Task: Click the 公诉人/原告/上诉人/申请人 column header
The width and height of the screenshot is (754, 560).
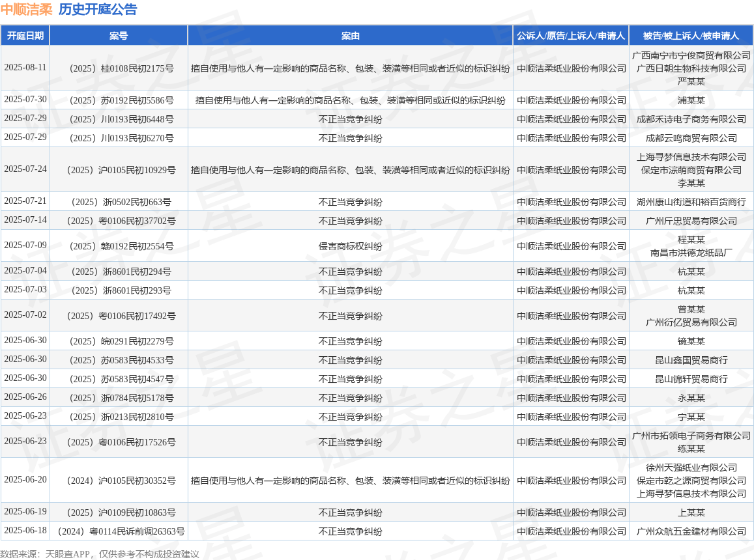Action: tap(571, 36)
